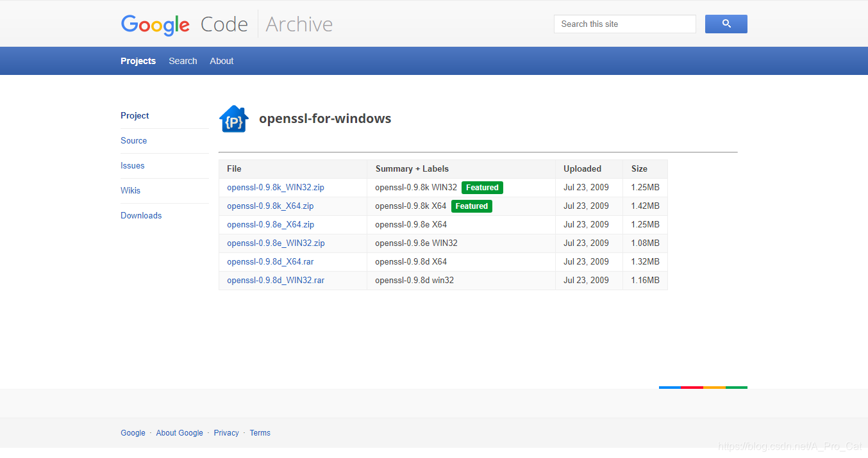Download openssl-0.9.8e_WIN32.zip
The image size is (868, 458).
tap(276, 243)
